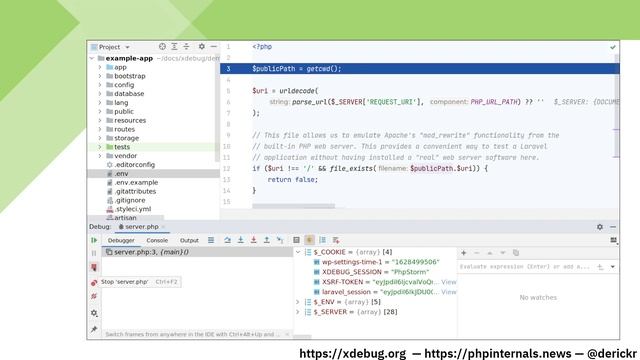Force step into with red arrow
This screenshot has width=640, height=360.
click(x=253, y=240)
